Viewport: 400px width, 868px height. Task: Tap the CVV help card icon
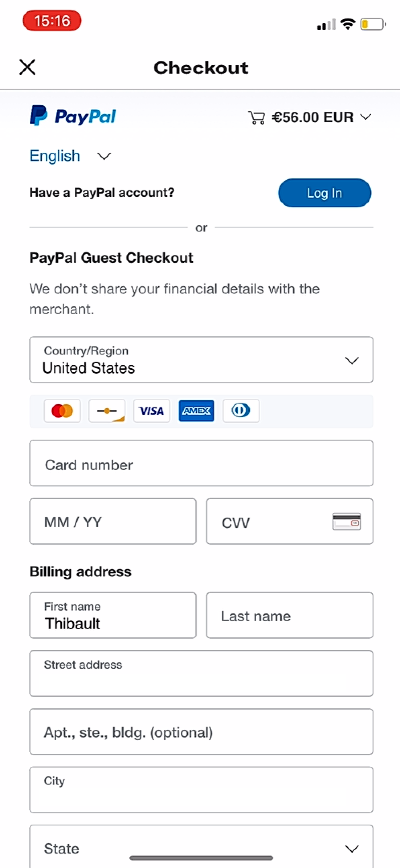(x=346, y=522)
